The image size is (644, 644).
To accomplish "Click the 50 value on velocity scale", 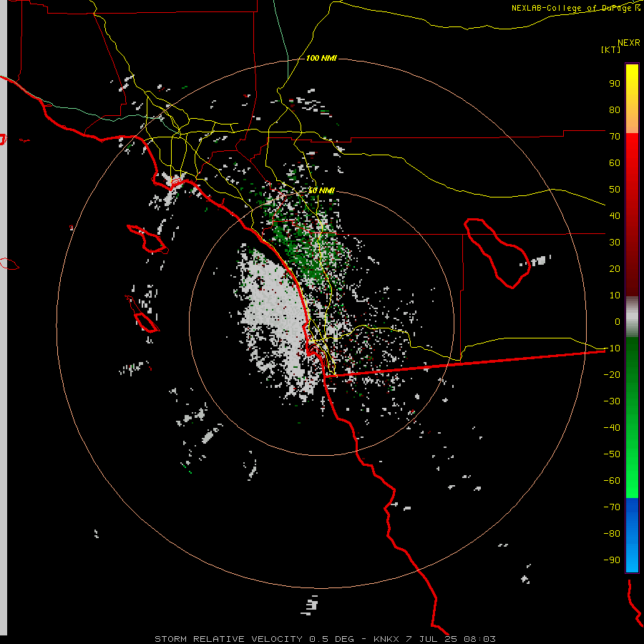I will pos(615,190).
